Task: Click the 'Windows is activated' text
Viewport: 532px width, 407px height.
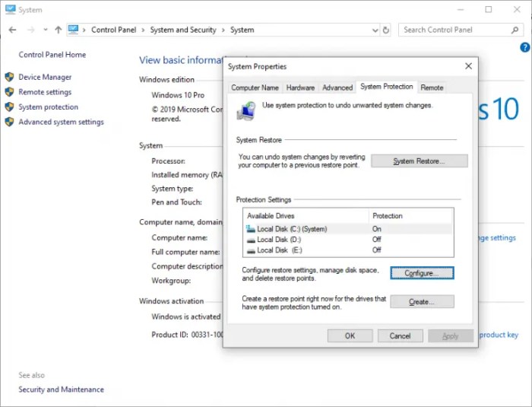Action: tap(186, 316)
